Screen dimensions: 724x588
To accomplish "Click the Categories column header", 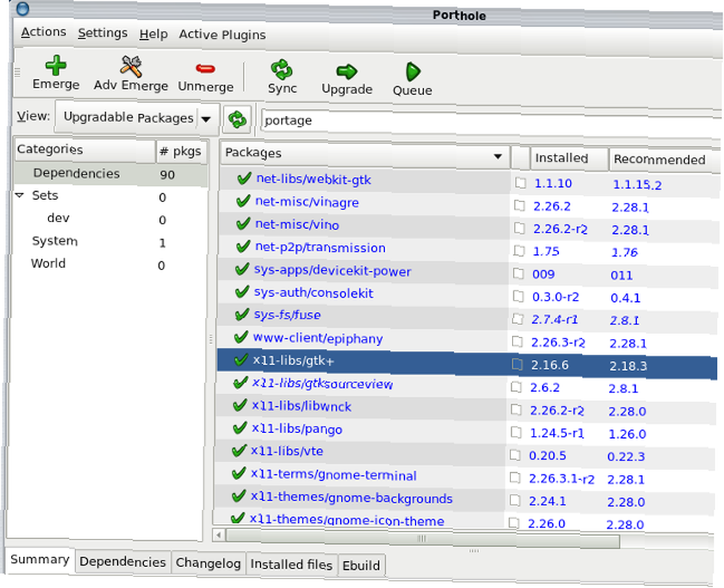I will point(85,150).
